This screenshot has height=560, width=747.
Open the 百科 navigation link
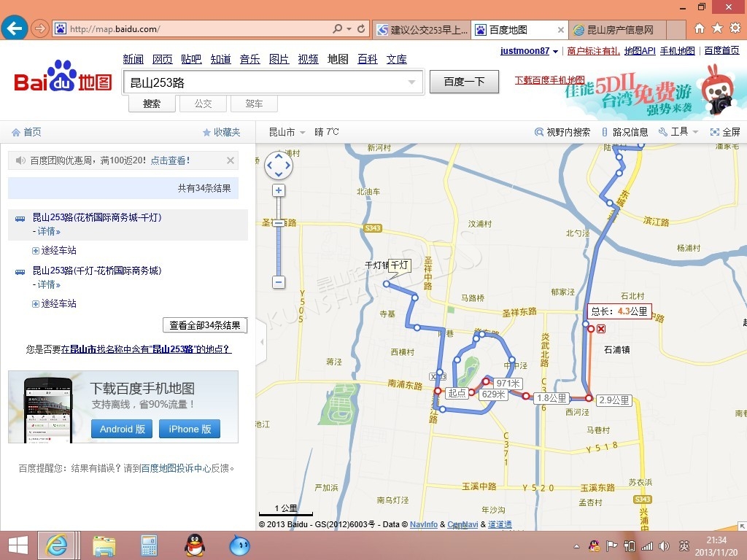(x=368, y=59)
